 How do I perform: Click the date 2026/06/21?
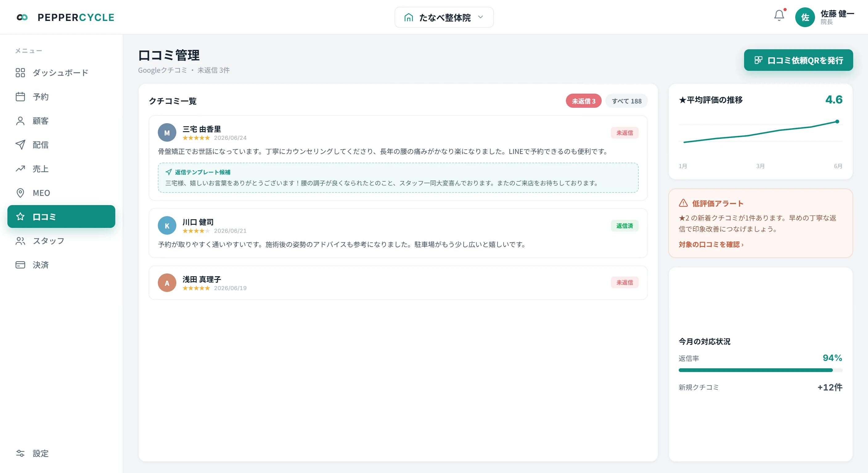(x=230, y=231)
